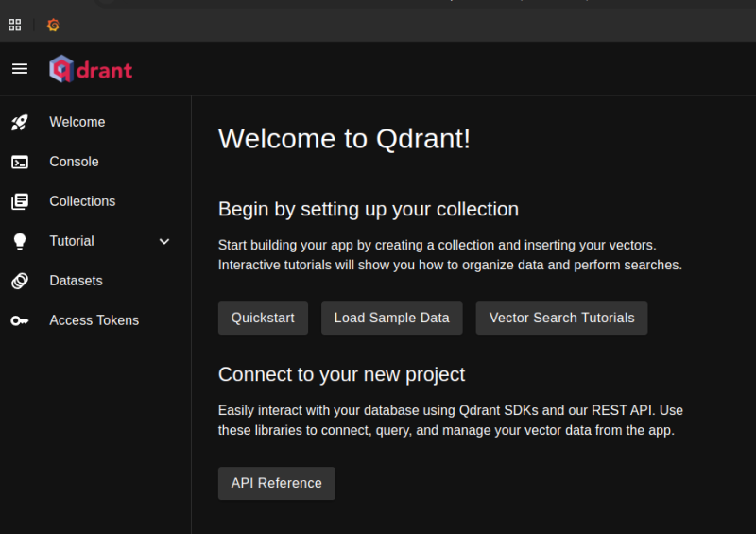Click the Datasets rings icon in sidebar
Viewport: 756px width, 534px height.
20,281
